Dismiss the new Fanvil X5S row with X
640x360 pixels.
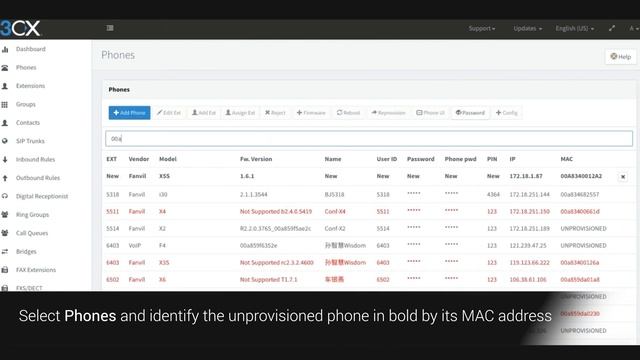(623, 176)
